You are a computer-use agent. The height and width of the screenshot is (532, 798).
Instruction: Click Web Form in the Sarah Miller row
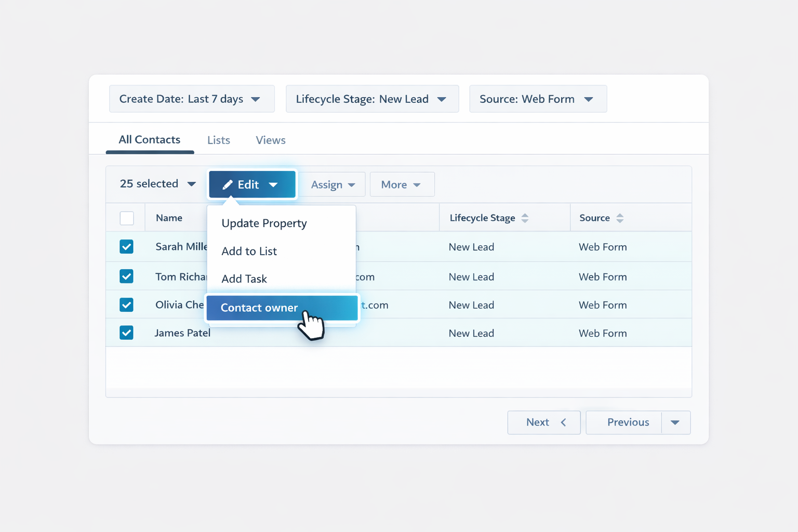603,247
